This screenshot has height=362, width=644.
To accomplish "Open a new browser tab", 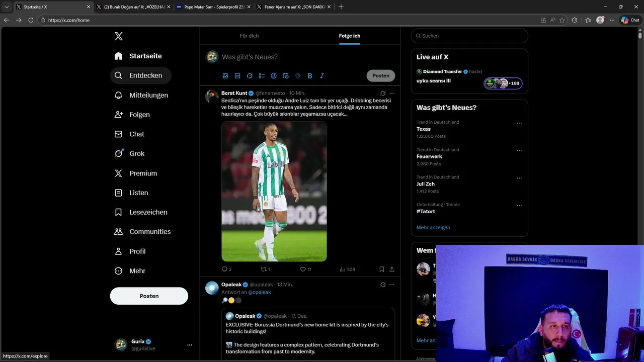I will [x=341, y=7].
